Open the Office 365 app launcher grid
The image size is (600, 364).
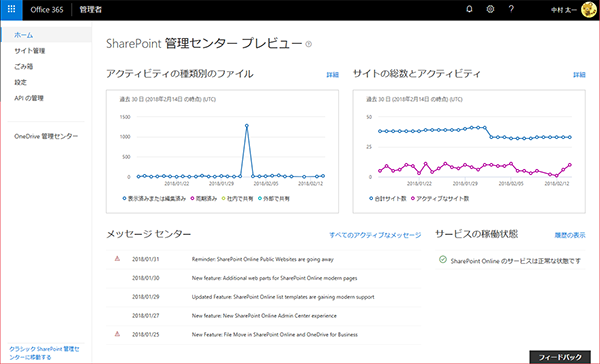pos(11,10)
